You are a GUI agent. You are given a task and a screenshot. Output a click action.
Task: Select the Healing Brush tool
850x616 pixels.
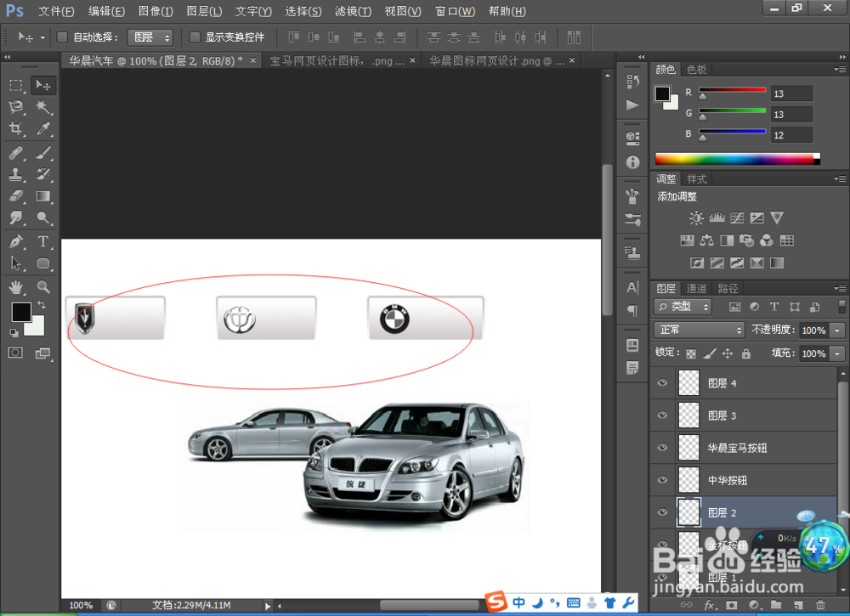click(15, 153)
